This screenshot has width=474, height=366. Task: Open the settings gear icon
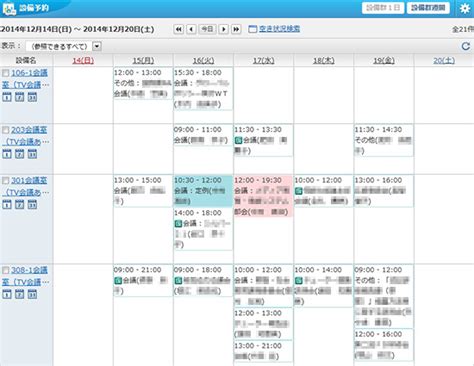point(465,8)
